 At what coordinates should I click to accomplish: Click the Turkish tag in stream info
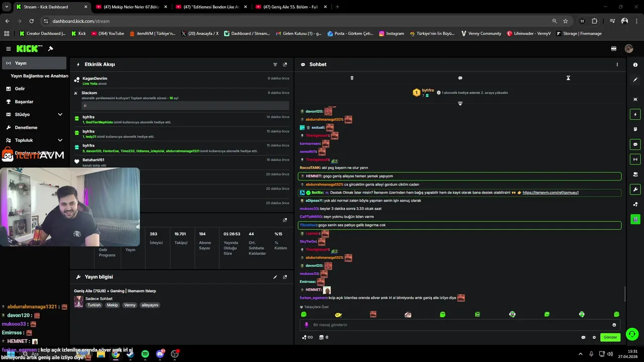click(94, 305)
